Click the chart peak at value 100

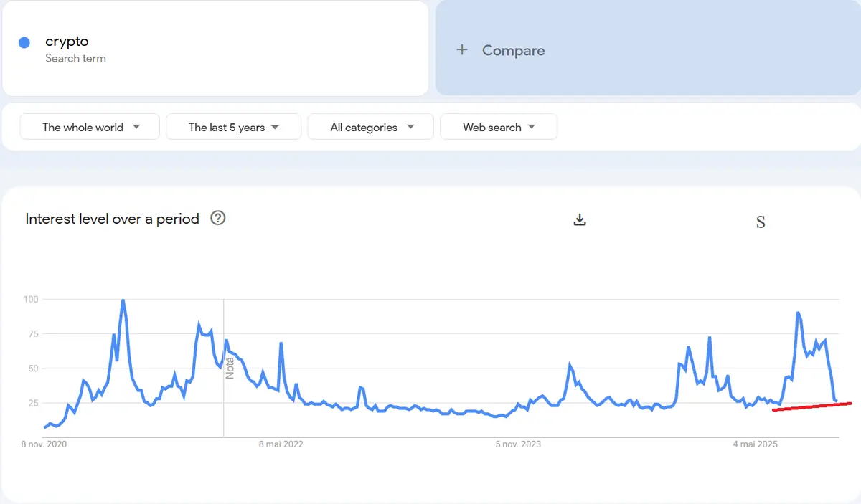point(123,300)
